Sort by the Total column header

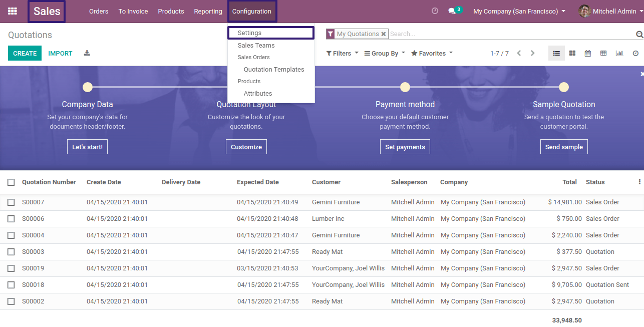pyautogui.click(x=569, y=182)
